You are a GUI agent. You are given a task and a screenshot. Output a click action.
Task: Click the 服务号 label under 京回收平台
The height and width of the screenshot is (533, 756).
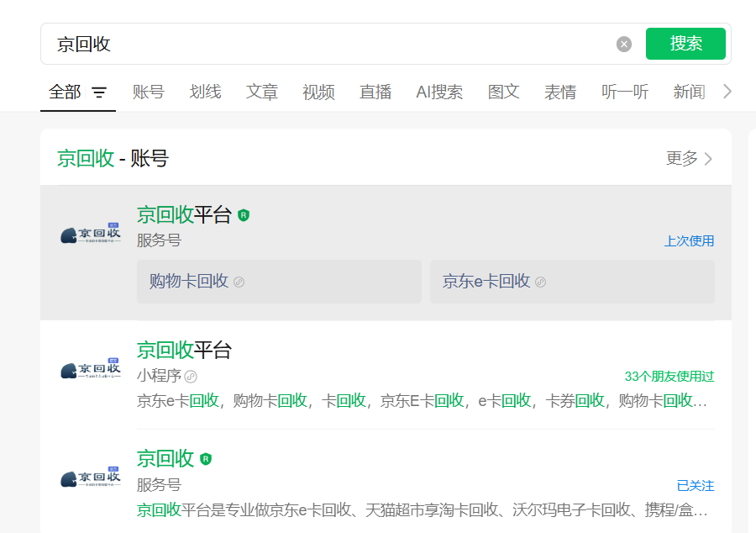point(159,240)
